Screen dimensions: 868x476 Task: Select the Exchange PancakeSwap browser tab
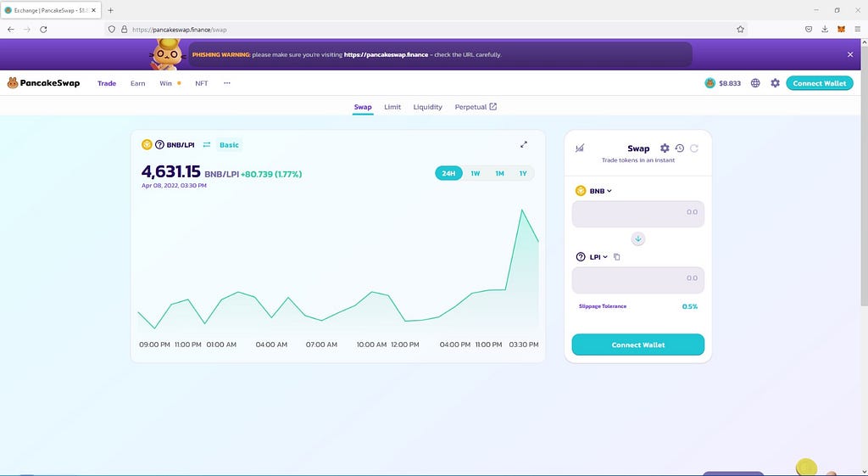pos(51,10)
